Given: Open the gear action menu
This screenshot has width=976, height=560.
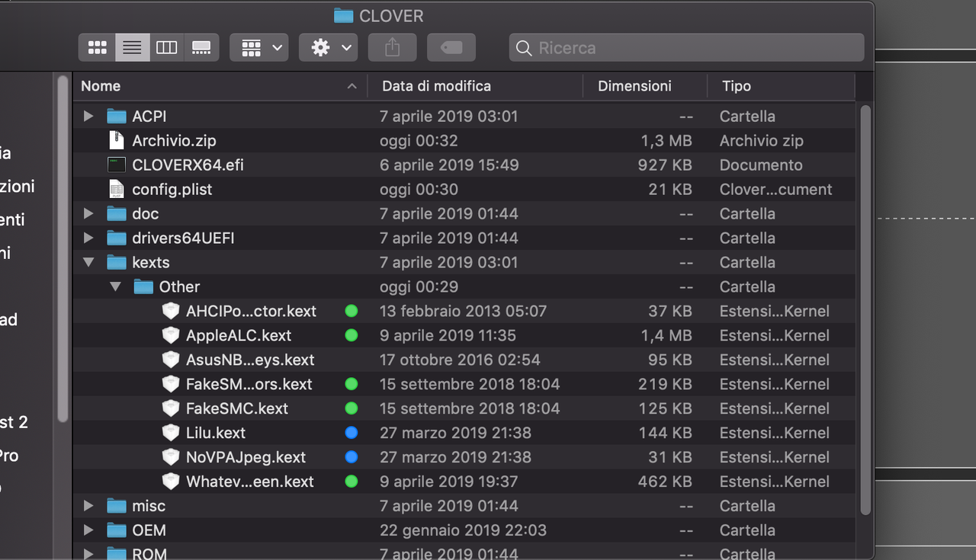Looking at the screenshot, I should pos(328,48).
